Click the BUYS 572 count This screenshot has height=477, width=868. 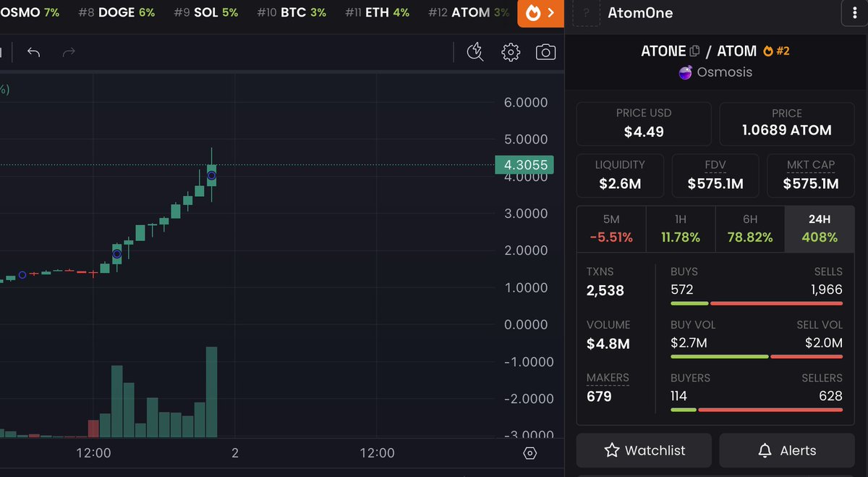click(681, 290)
